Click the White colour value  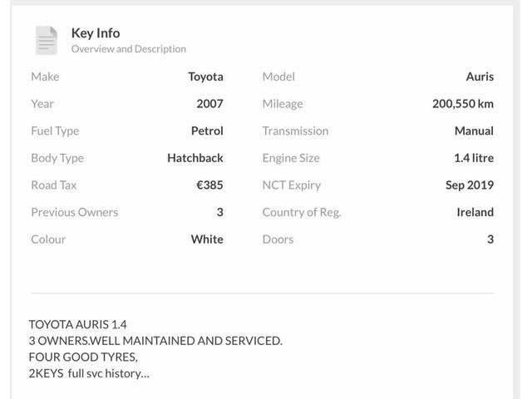(207, 239)
